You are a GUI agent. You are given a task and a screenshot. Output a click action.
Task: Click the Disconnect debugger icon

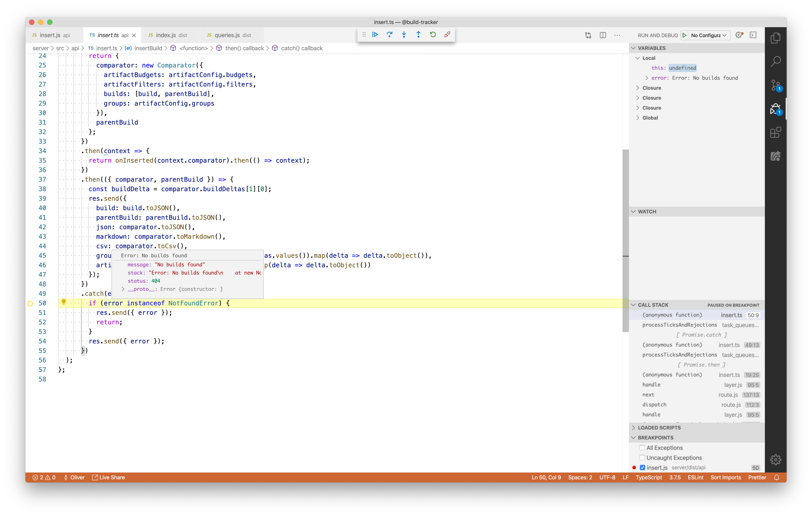tap(447, 34)
